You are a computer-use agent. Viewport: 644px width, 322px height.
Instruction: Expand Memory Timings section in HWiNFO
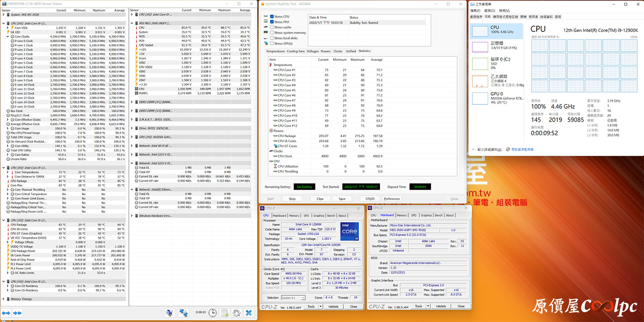(x=3, y=299)
